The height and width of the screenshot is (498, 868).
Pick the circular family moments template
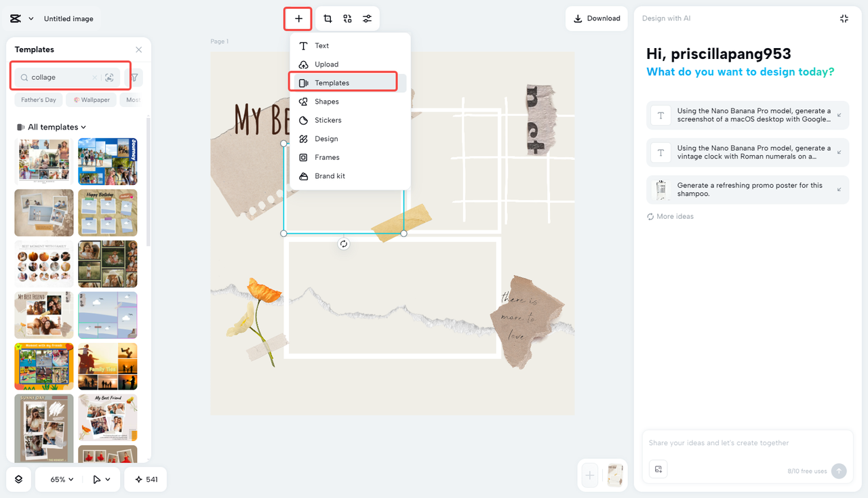point(44,264)
